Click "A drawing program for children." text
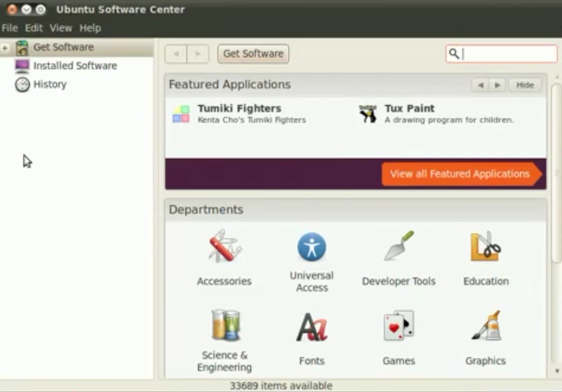Viewport: 562px width, 392px height. [448, 120]
